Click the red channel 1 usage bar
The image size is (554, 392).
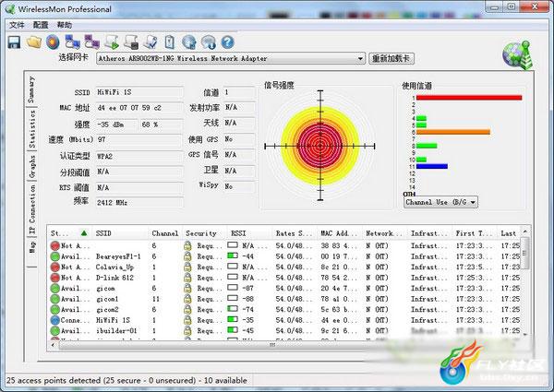tap(469, 98)
